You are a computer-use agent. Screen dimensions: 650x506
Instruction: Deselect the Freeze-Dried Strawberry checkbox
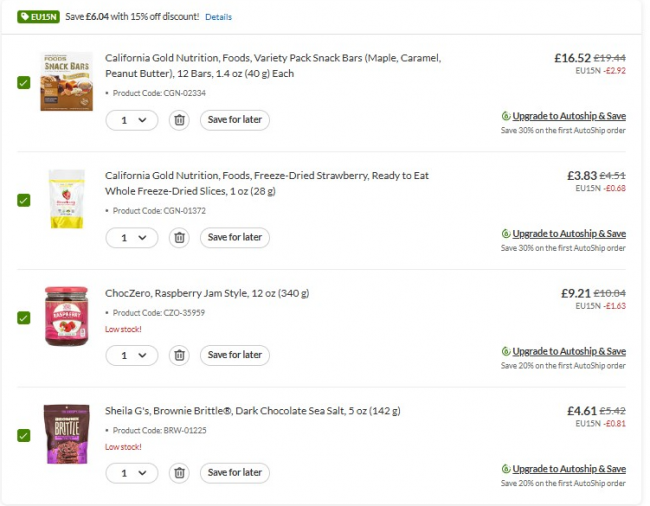24,200
